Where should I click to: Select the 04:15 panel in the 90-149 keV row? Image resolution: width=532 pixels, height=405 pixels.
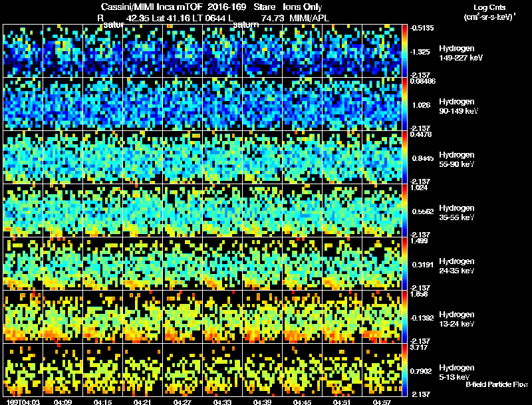click(103, 104)
